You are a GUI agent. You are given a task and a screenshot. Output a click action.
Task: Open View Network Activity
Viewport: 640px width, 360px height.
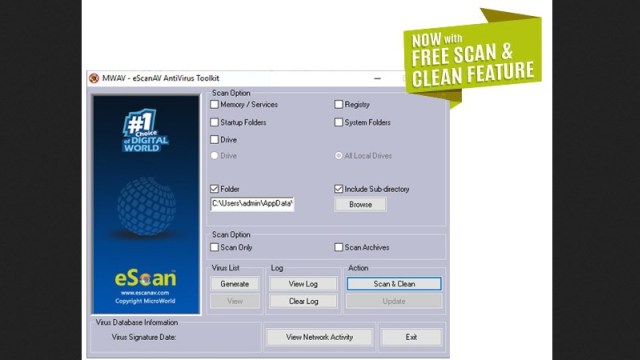[x=319, y=337]
